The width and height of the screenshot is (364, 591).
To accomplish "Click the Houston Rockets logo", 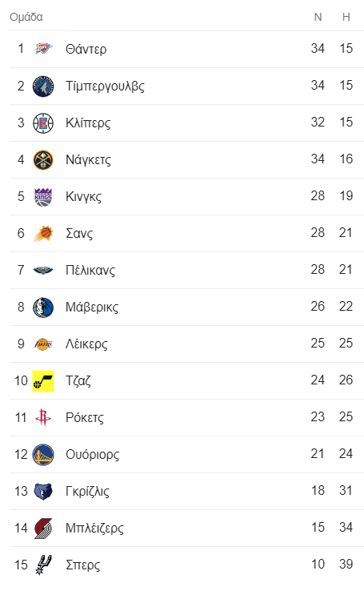I will tap(43, 417).
